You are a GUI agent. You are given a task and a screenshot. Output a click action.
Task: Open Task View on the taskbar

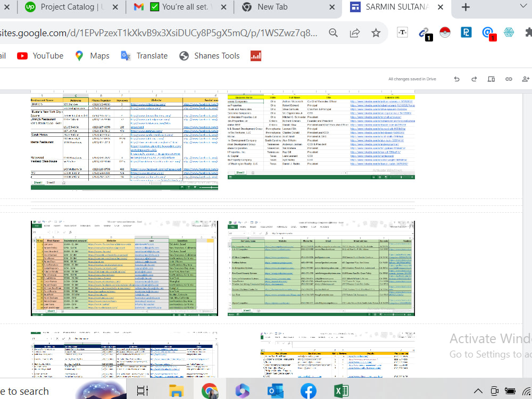coord(142,391)
